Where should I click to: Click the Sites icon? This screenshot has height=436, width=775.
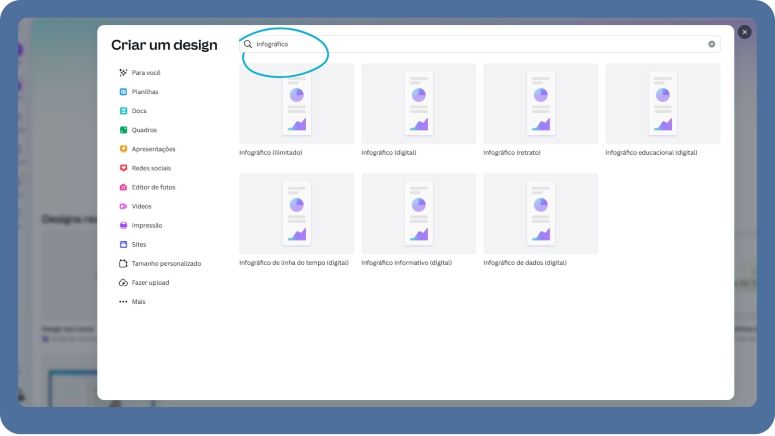[x=123, y=244]
